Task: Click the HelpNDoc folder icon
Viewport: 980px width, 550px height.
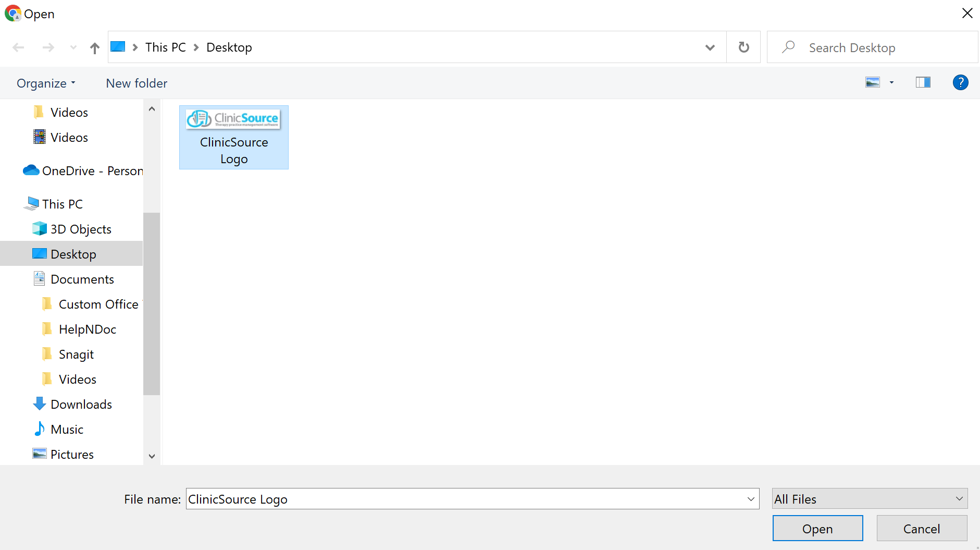Action: click(x=47, y=328)
